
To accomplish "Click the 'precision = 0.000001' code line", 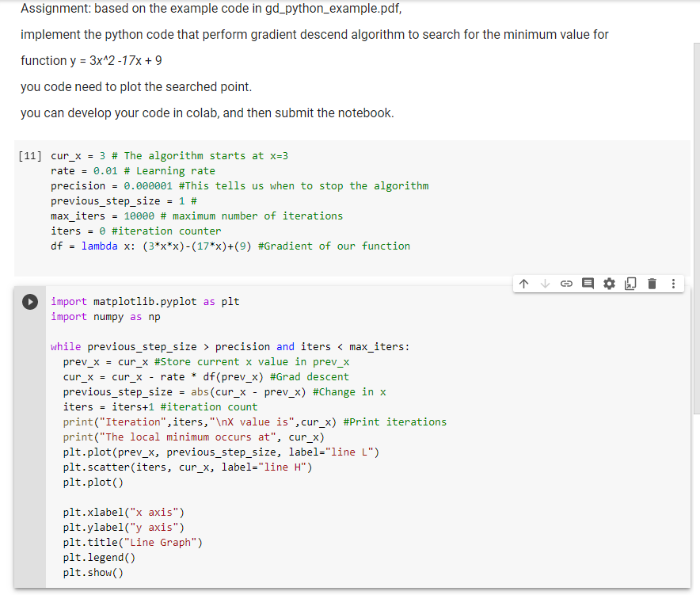I will [x=240, y=186].
